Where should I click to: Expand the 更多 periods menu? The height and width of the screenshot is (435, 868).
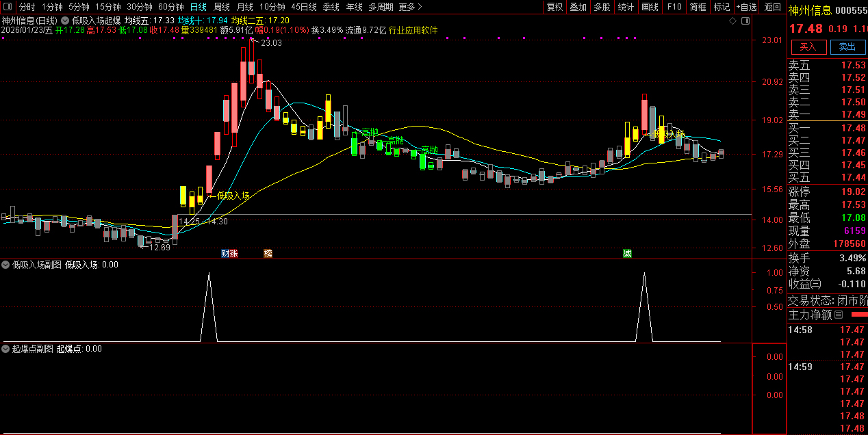pos(410,7)
